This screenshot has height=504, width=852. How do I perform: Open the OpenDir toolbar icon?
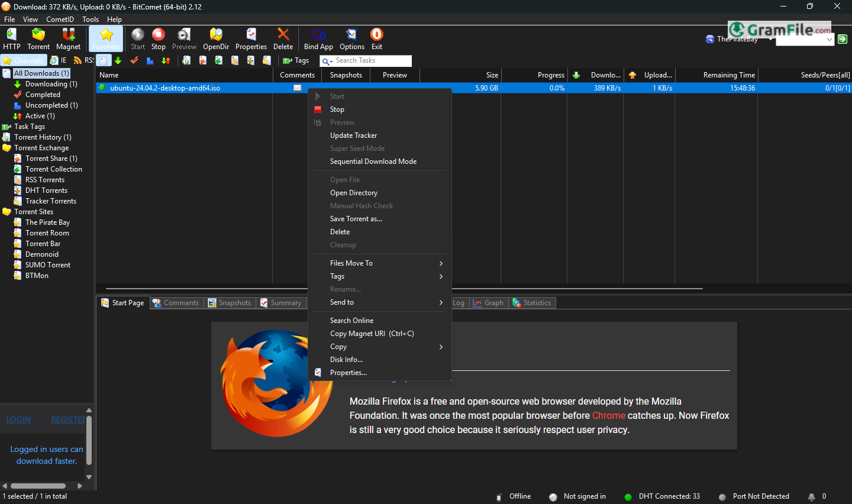[x=216, y=39]
